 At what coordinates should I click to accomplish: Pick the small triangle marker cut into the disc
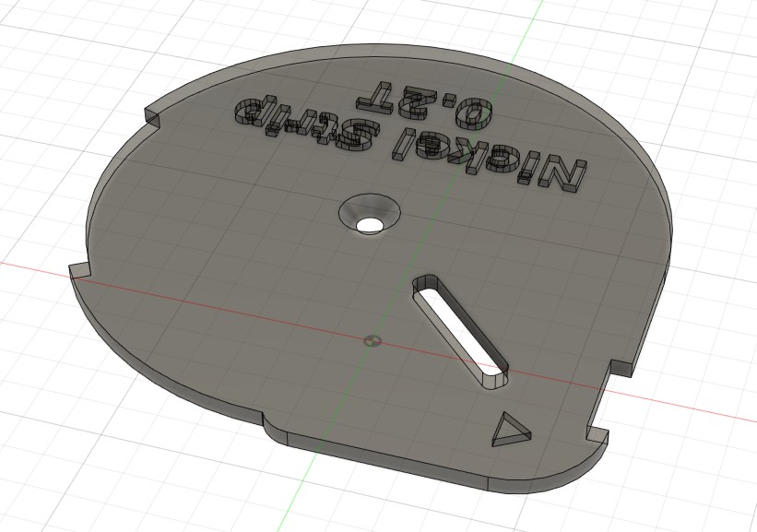pos(512,429)
